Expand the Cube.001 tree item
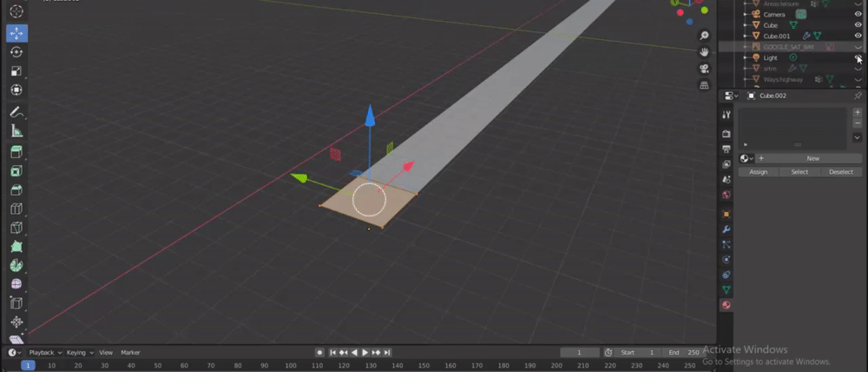The width and height of the screenshot is (868, 372). 746,36
